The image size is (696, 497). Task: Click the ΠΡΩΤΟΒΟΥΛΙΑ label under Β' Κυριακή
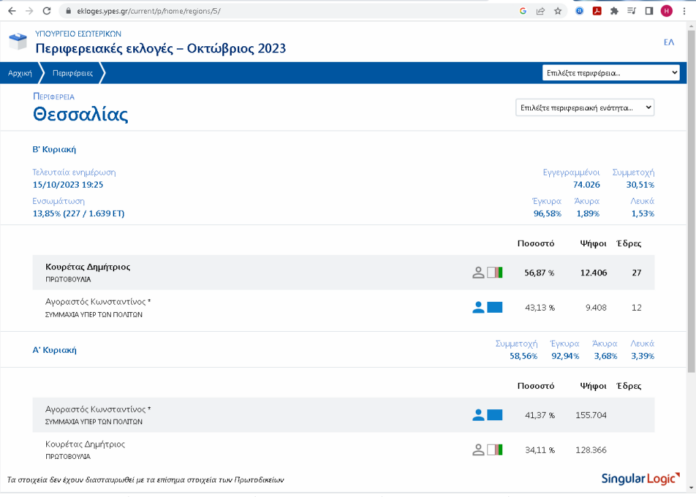68,280
